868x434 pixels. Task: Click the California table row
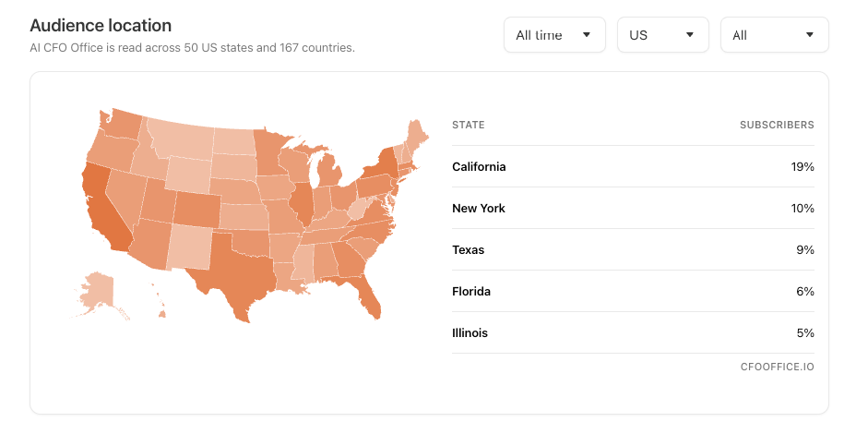point(633,166)
